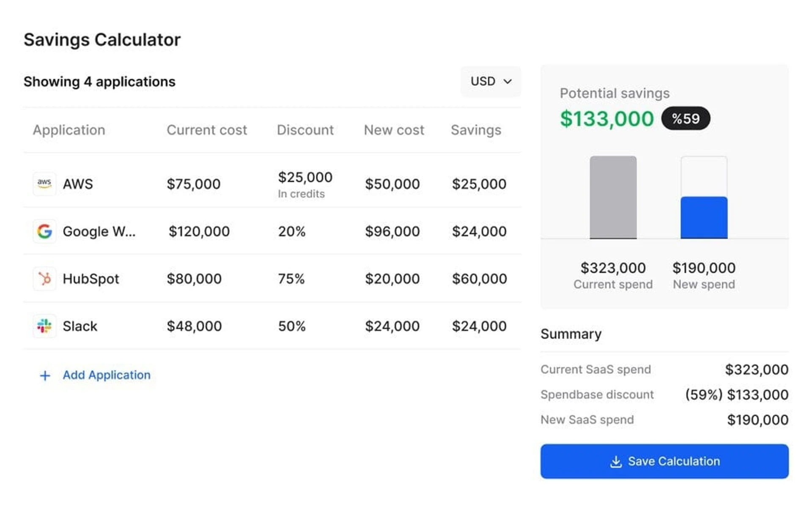The width and height of the screenshot is (812, 526).
Task: Click the Discount column header
Action: tap(305, 130)
